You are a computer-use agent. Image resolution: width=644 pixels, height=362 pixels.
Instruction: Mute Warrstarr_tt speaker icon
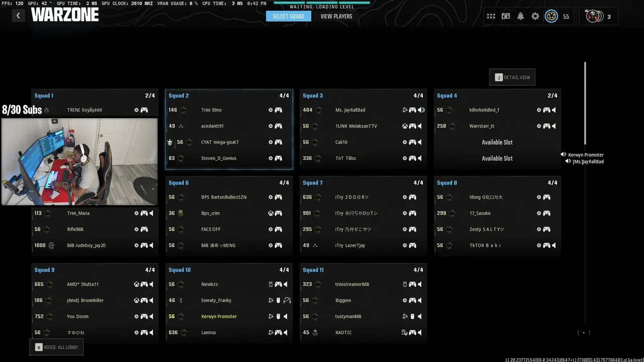[554, 126]
